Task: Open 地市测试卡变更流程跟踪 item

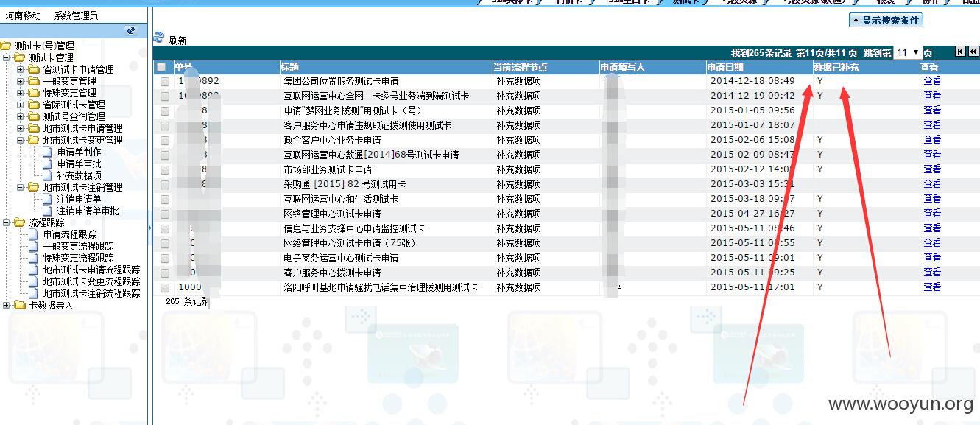Action: tap(91, 281)
